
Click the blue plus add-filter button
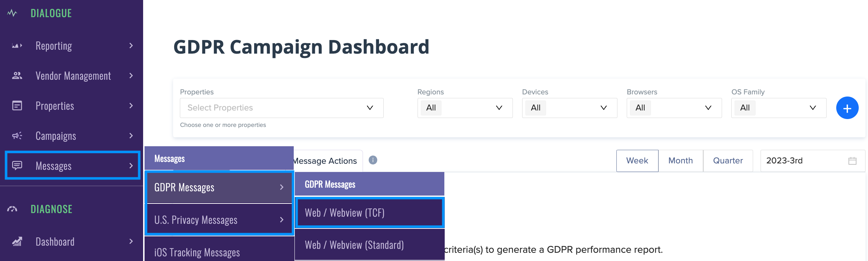coord(847,108)
